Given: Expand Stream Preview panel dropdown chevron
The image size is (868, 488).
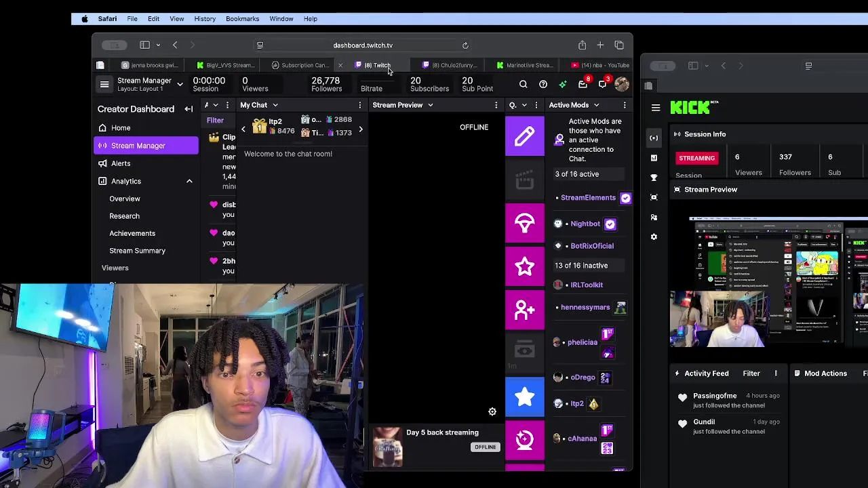Looking at the screenshot, I should [x=430, y=105].
